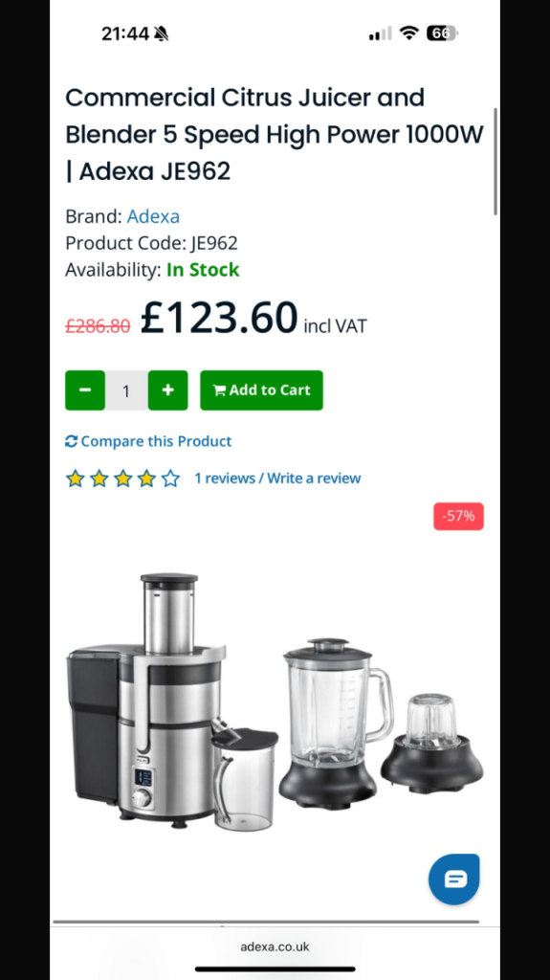Click the page scrollbar on the right
Image resolution: width=550 pixels, height=980 pixels.
pos(495,161)
